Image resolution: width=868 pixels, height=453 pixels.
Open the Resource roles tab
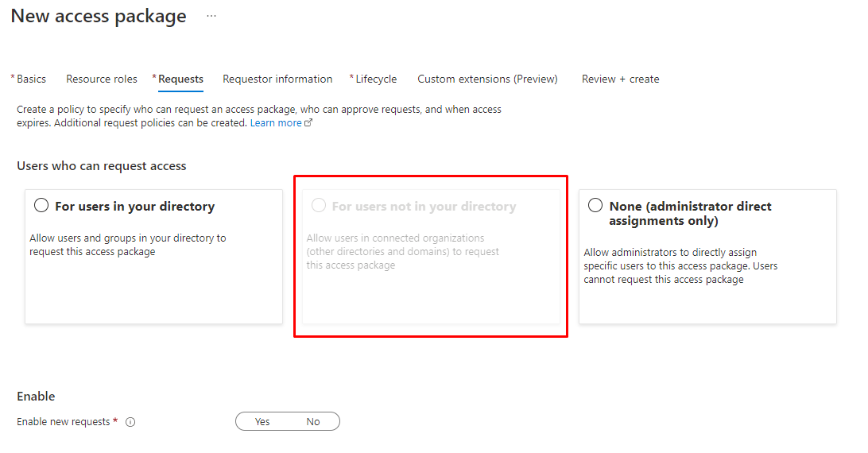click(101, 79)
